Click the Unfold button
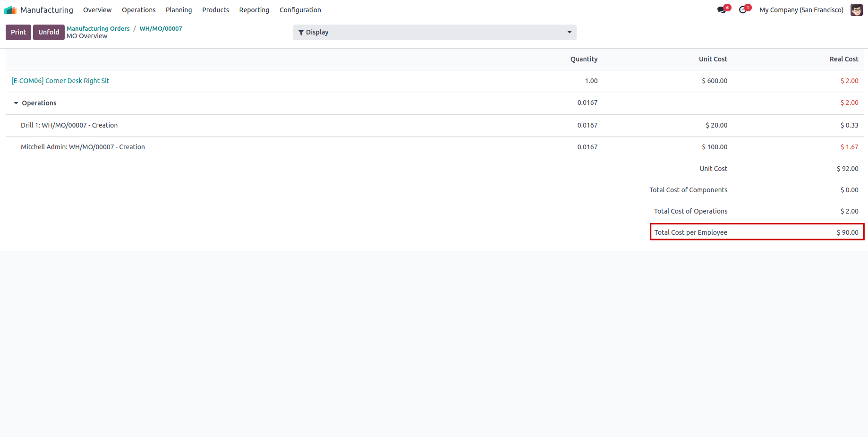 coord(49,32)
